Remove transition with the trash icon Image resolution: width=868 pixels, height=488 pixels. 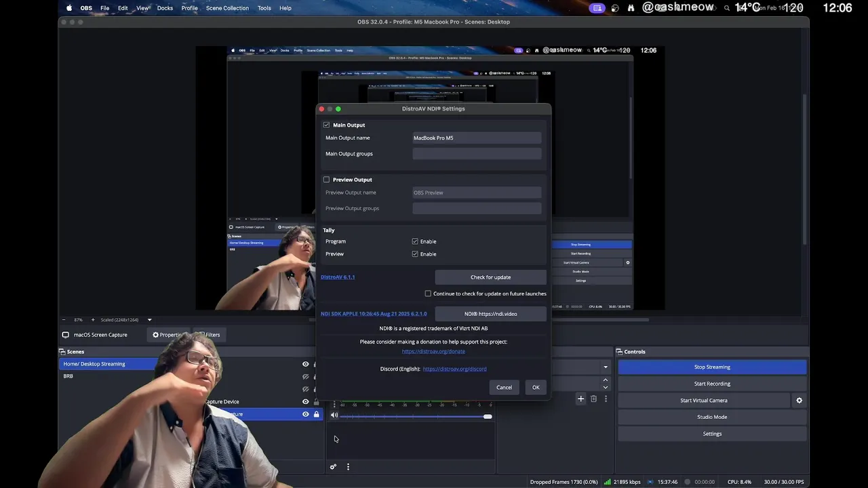point(593,399)
